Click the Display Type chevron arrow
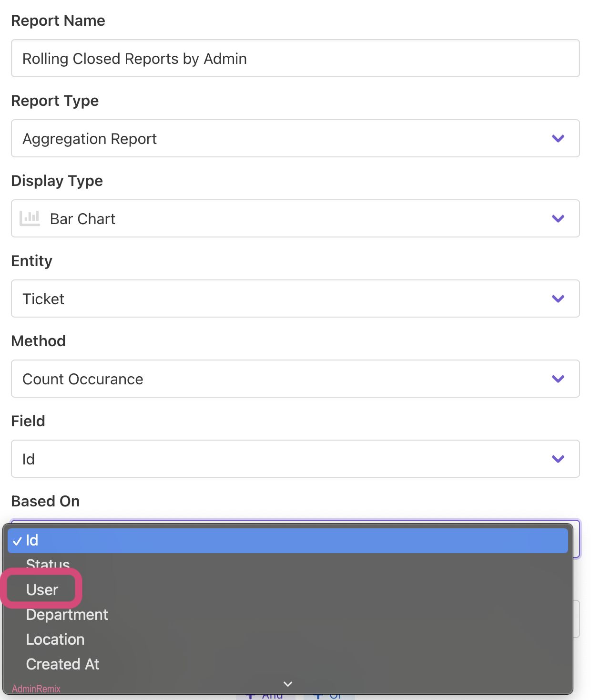 coord(558,219)
